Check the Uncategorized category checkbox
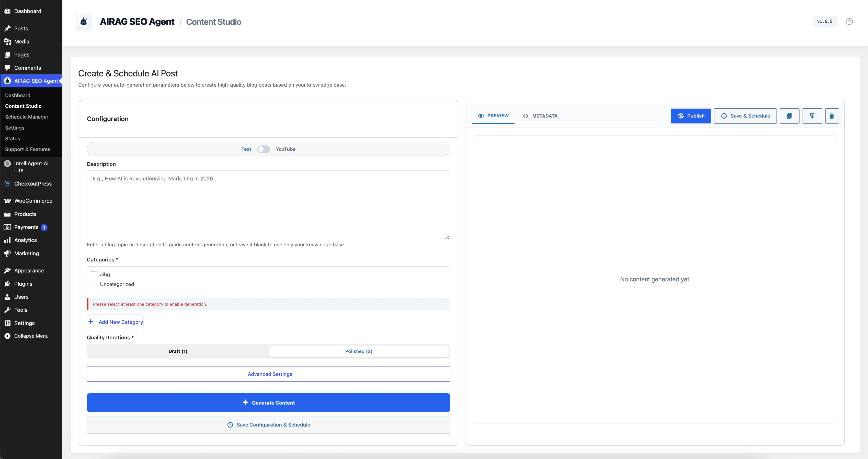 [x=94, y=284]
